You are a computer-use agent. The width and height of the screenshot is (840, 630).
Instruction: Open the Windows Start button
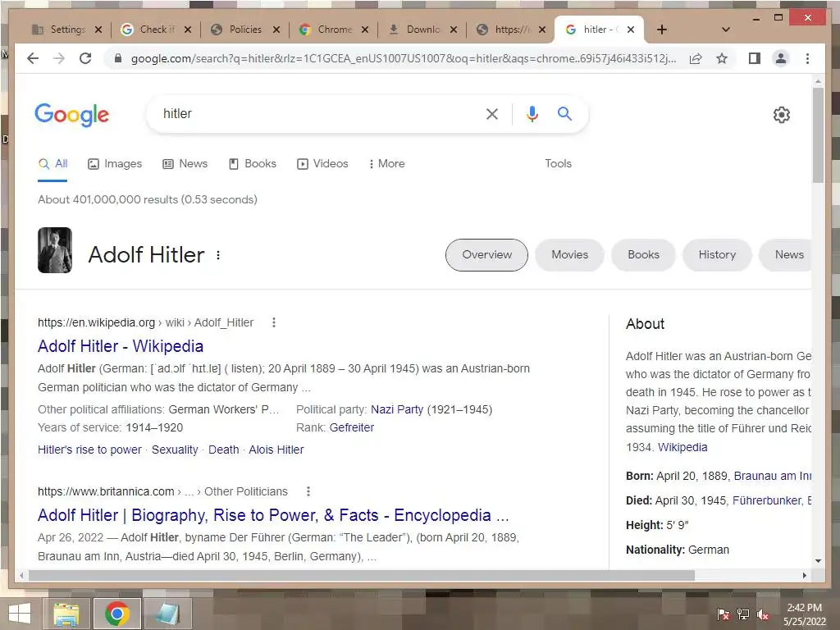(20, 614)
